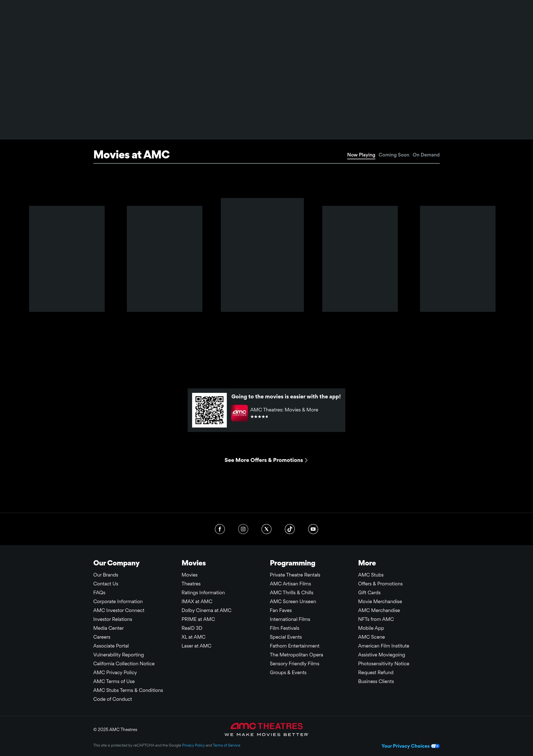Open AMC Stubs footer link
Image resolution: width=533 pixels, height=756 pixels.
pyautogui.click(x=371, y=575)
